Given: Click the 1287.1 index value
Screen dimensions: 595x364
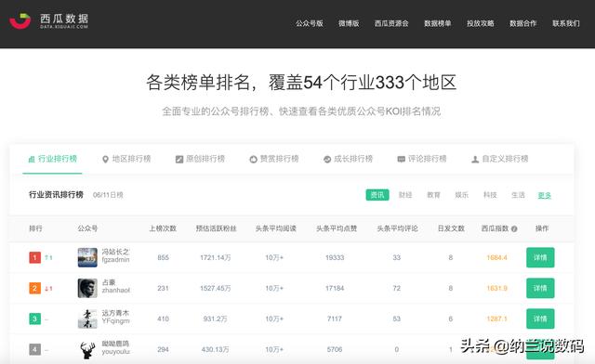Looking at the screenshot, I should 497,318.
